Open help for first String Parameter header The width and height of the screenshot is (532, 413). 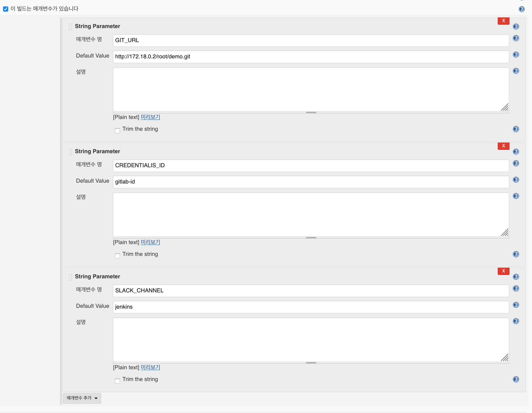click(516, 26)
